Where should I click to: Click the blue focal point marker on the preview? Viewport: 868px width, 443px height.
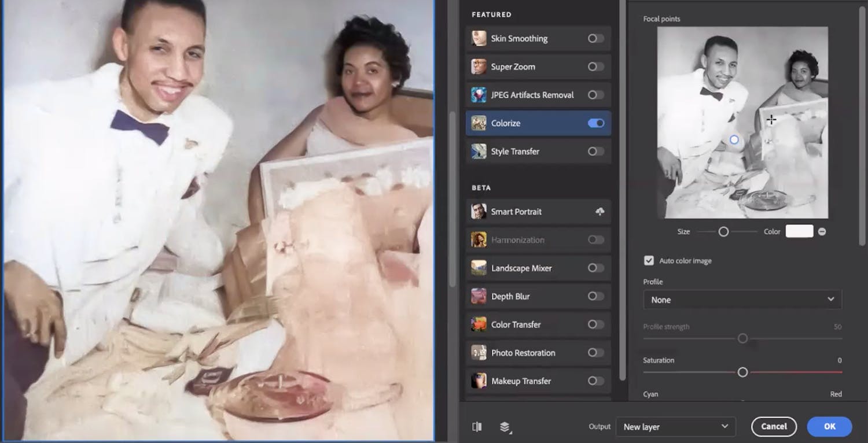pos(734,139)
